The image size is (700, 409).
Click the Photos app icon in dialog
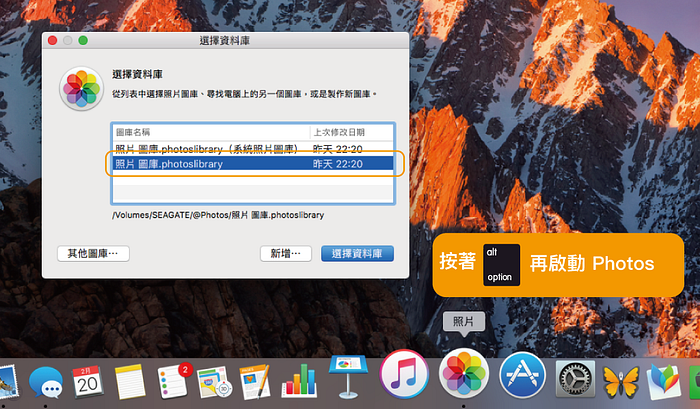[x=81, y=88]
